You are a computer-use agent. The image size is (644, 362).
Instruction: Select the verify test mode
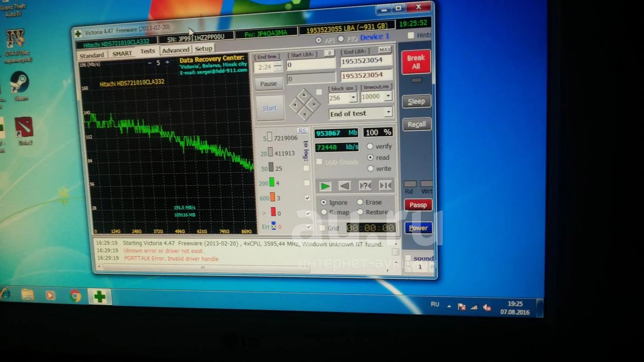[370, 146]
